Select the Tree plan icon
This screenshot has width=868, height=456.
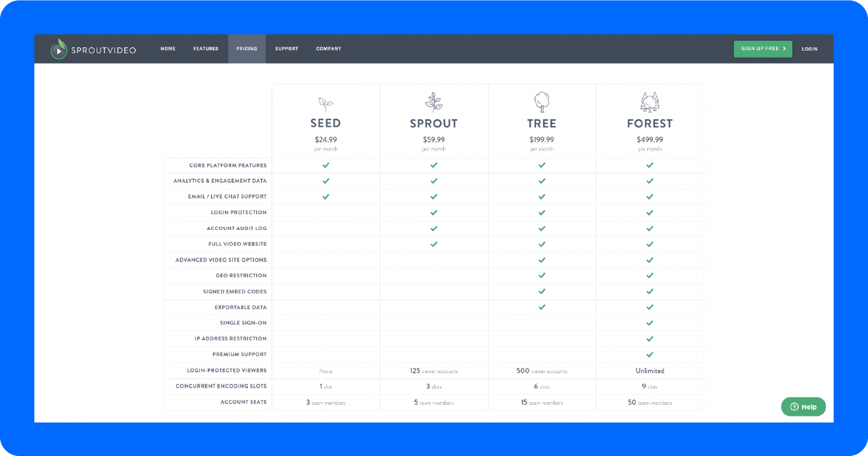(x=542, y=102)
